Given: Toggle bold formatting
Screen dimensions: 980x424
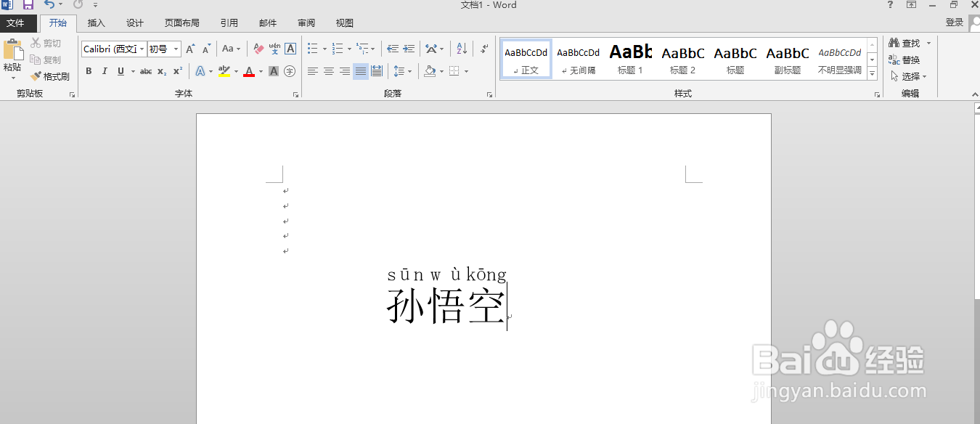Looking at the screenshot, I should (89, 71).
